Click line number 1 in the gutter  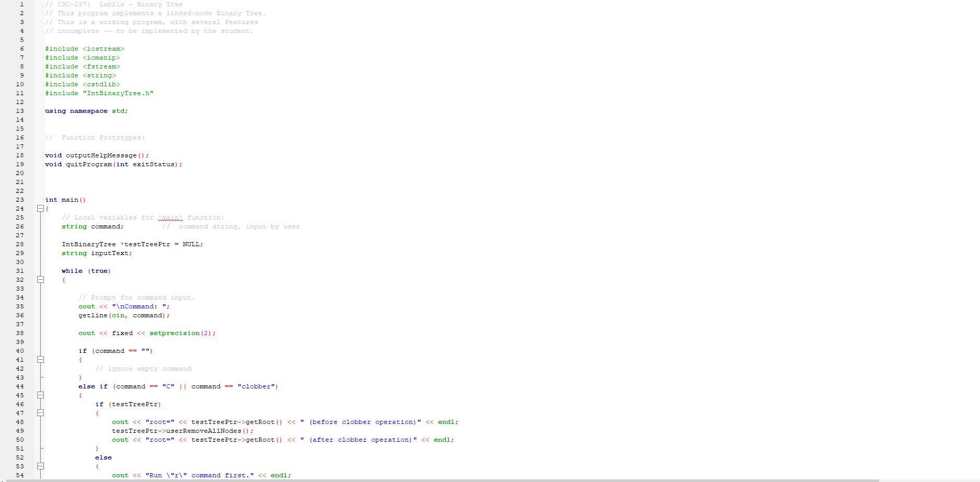click(x=21, y=4)
